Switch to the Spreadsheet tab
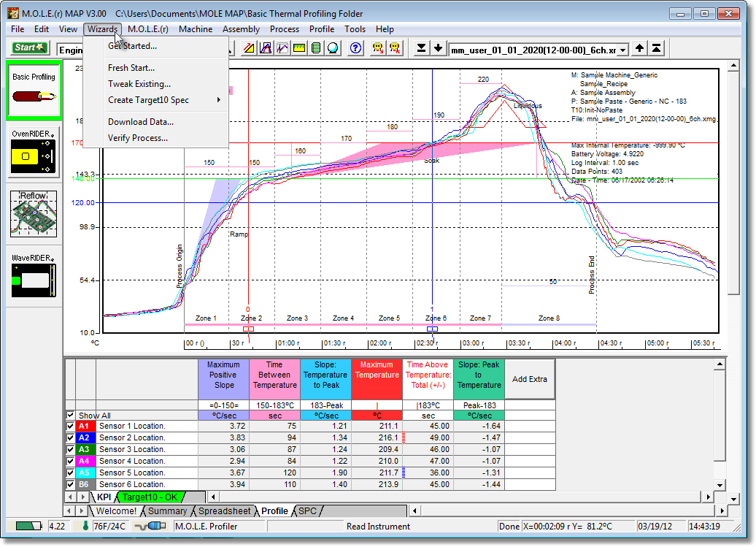This screenshot has height=547, width=756. tap(225, 510)
